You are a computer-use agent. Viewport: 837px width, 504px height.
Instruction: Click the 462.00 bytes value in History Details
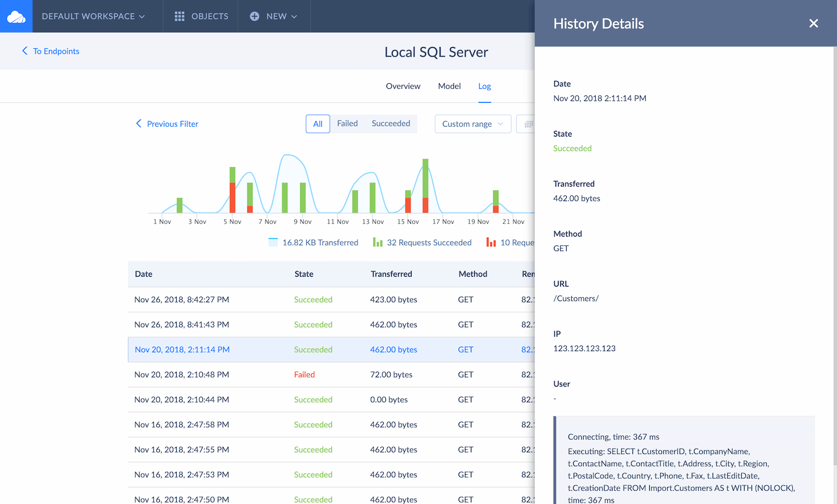tap(577, 198)
